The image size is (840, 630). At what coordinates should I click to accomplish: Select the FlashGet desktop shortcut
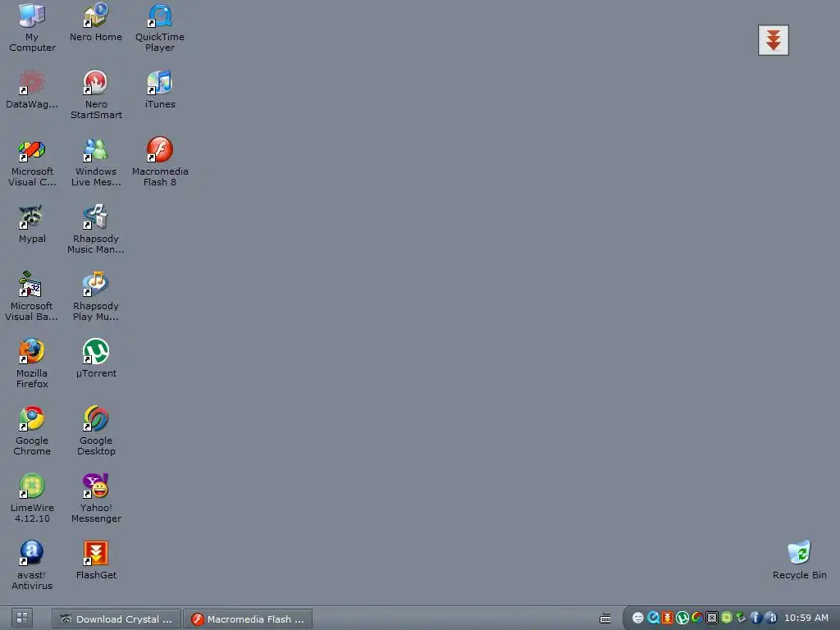pyautogui.click(x=96, y=560)
